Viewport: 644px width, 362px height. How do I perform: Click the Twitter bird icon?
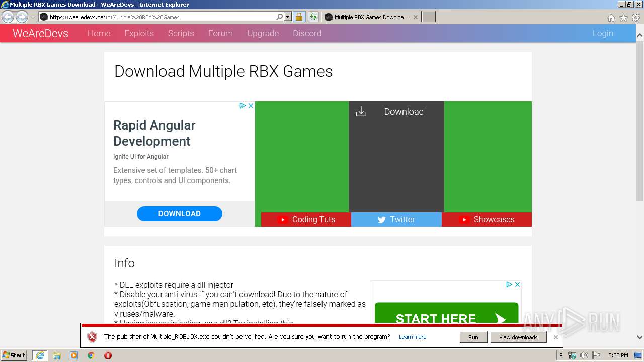click(382, 220)
